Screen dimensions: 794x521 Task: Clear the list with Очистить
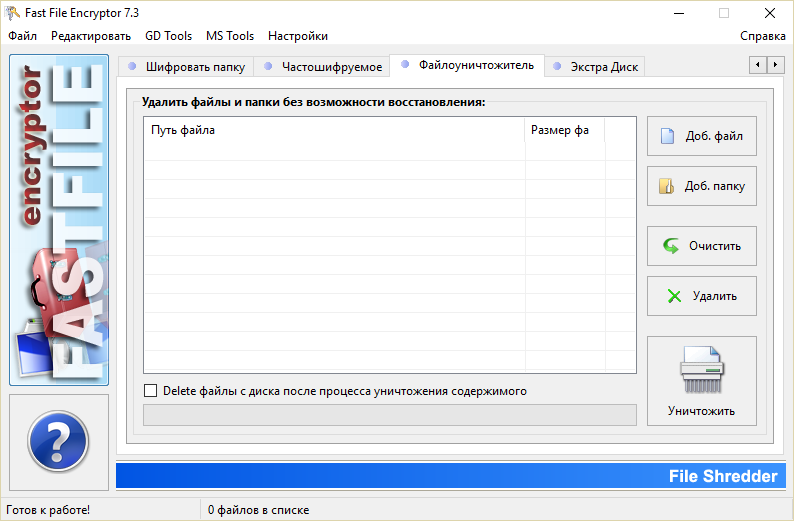(702, 246)
